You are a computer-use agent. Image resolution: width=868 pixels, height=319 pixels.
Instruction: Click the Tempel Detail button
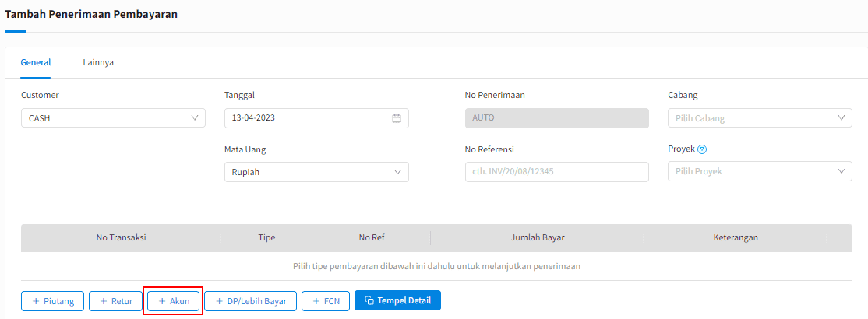click(x=397, y=301)
